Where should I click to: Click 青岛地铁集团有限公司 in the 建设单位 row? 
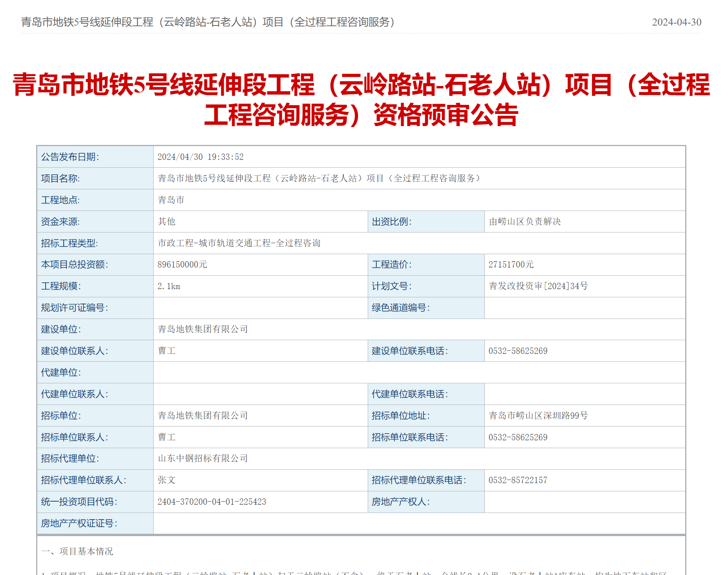click(203, 330)
